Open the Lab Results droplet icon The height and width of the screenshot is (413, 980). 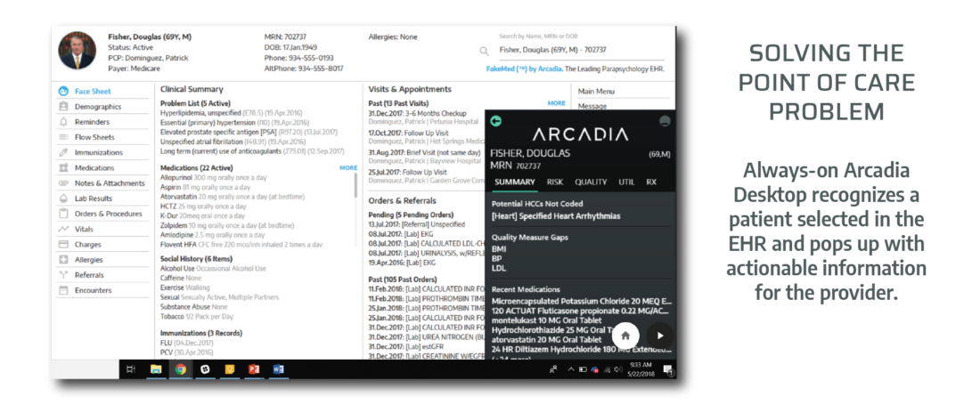[62, 198]
